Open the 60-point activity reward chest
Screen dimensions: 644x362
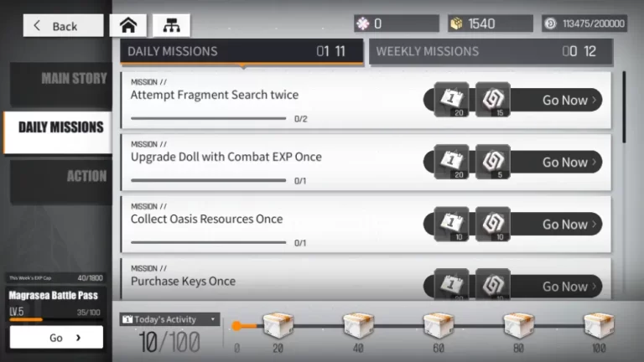tap(439, 325)
